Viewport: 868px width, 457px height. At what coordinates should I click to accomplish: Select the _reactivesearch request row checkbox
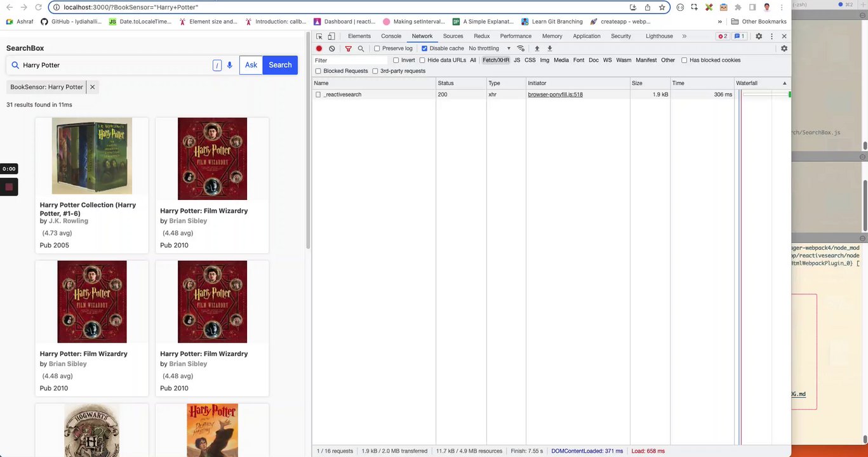[x=318, y=95]
